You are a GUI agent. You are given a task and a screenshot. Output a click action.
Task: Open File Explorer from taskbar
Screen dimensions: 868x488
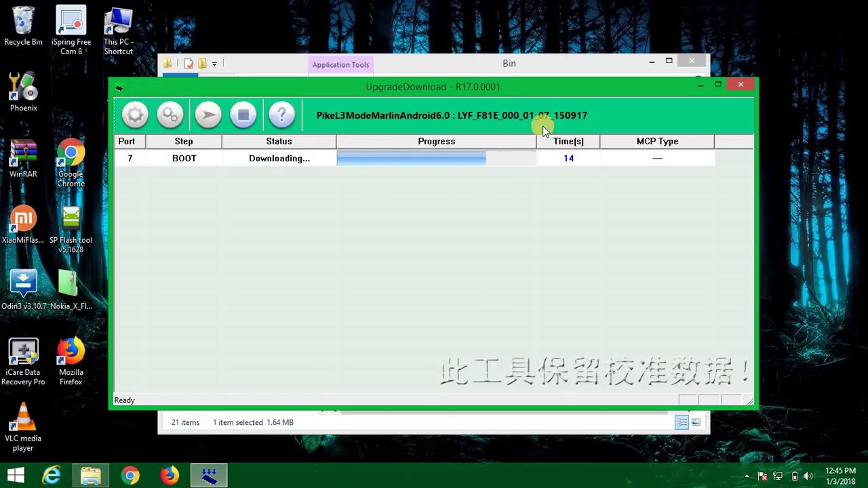pyautogui.click(x=91, y=476)
